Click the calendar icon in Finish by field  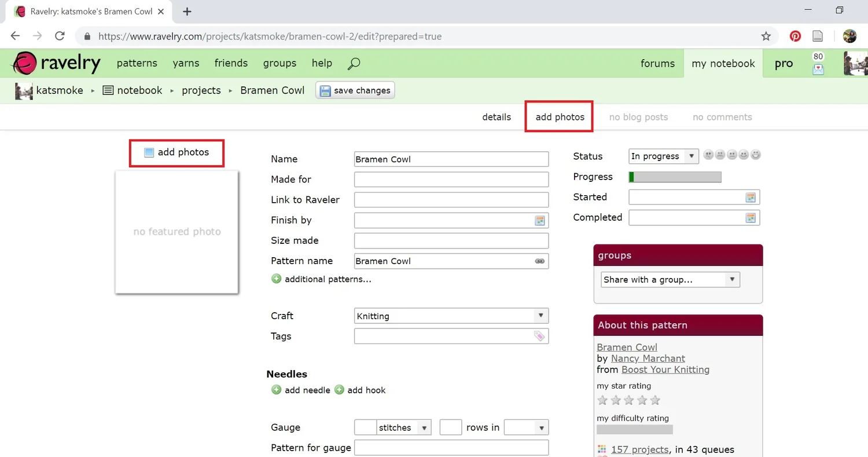(540, 220)
